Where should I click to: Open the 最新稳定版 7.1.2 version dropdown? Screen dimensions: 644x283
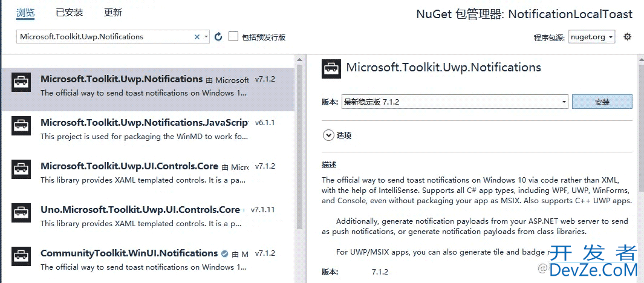pos(455,102)
